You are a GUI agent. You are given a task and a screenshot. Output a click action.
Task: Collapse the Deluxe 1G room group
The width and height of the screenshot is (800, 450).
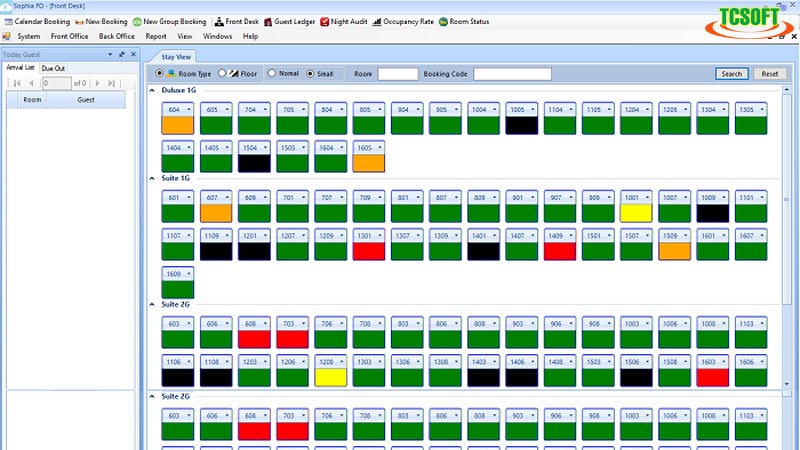[152, 90]
